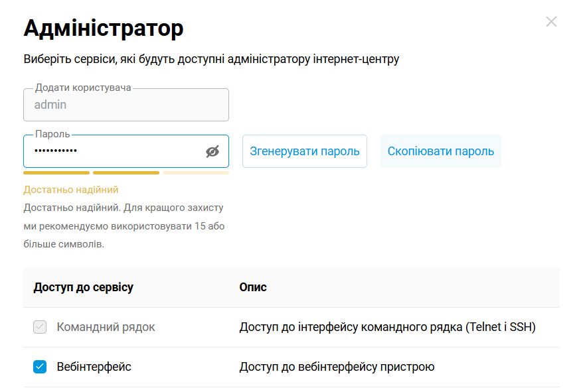Toggle password visibility with the eye icon

212,152
